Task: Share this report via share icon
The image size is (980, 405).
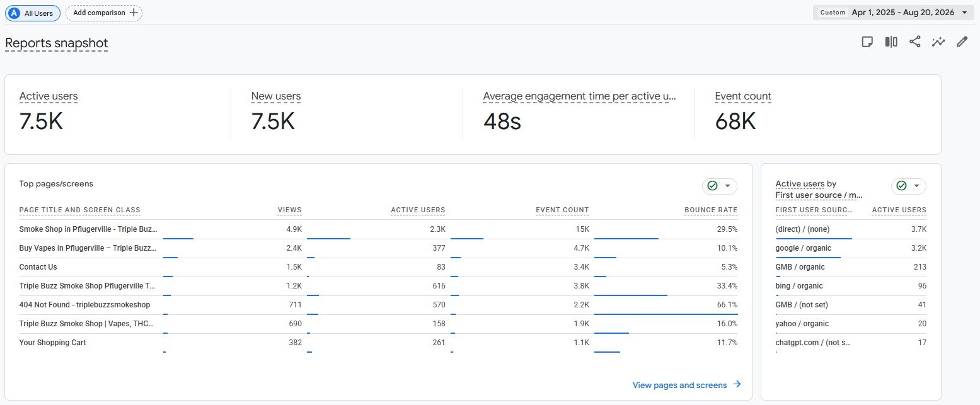Action: pyautogui.click(x=914, y=42)
